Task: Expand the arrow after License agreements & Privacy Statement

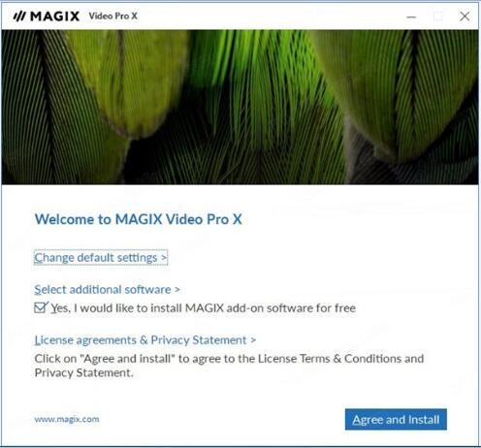Action: [x=253, y=340]
